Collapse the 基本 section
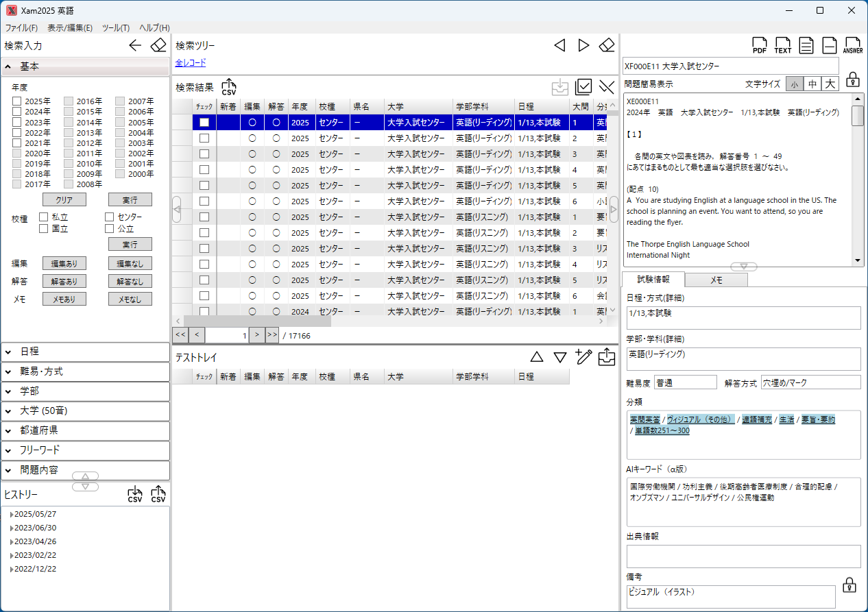This screenshot has width=868, height=612. [x=85, y=66]
